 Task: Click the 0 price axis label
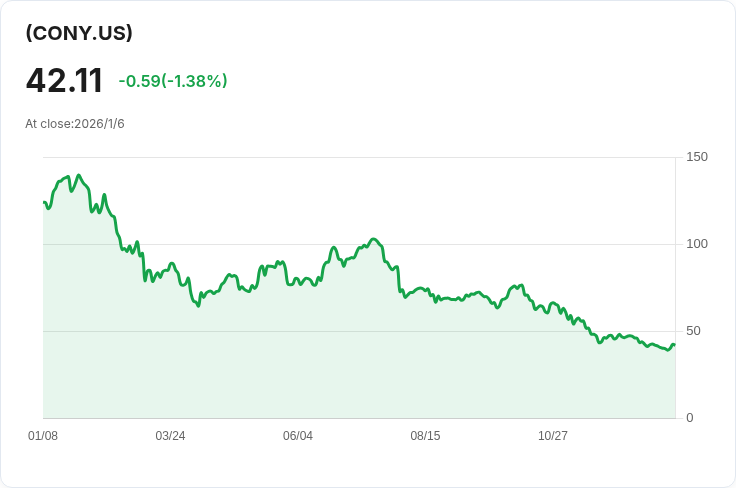tap(690, 418)
